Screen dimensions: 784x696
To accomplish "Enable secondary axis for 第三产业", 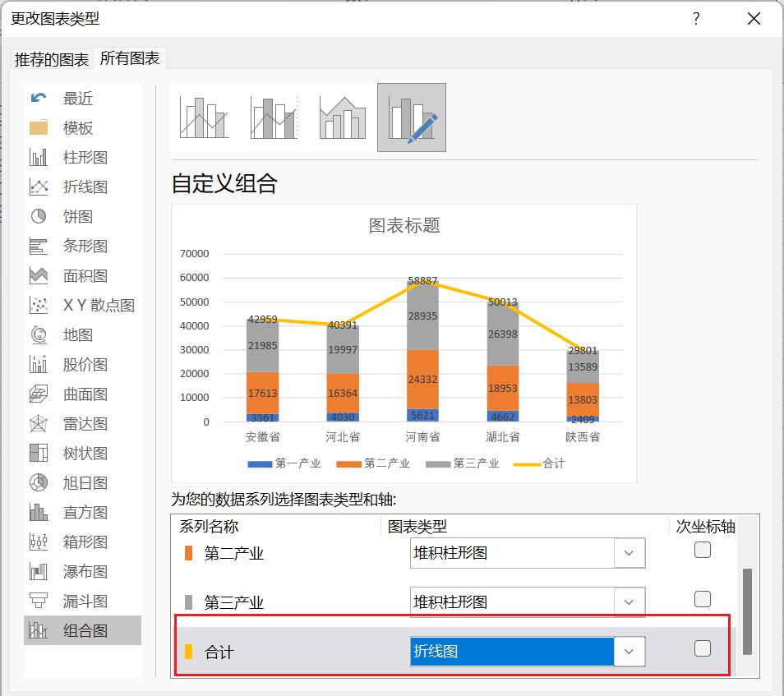I will pos(703,599).
